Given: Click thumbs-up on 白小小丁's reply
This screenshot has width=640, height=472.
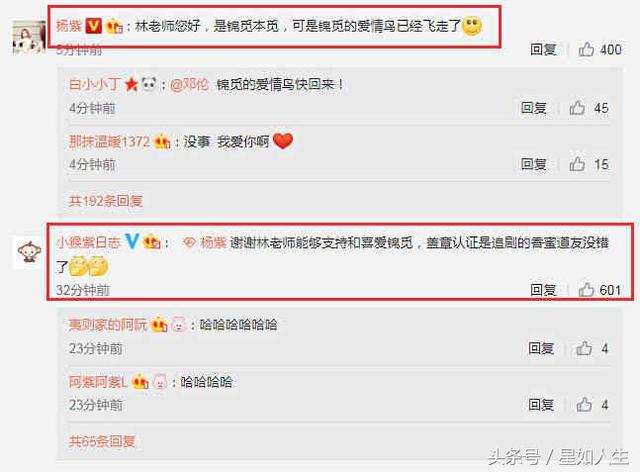Looking at the screenshot, I should 577,108.
